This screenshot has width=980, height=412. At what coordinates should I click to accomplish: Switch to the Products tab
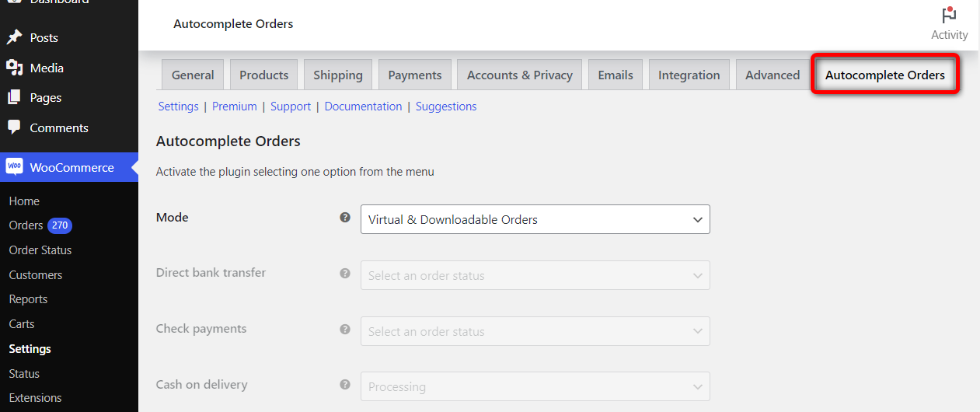(x=264, y=75)
